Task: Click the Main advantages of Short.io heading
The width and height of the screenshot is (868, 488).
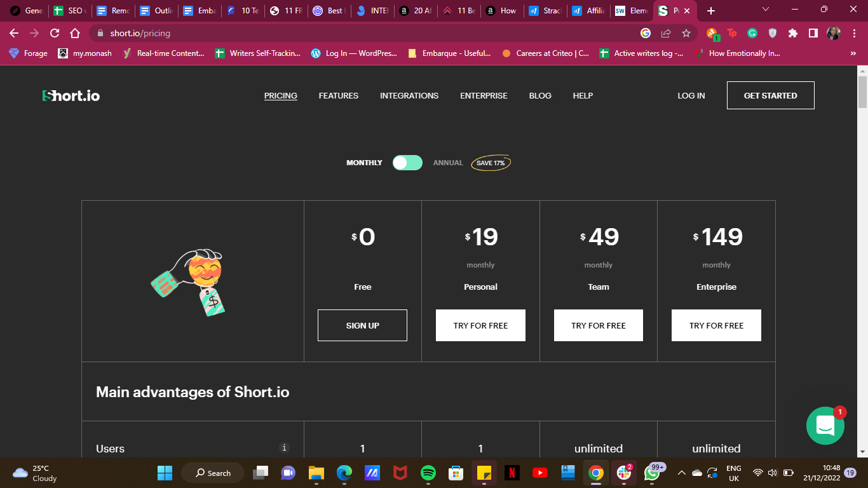Action: [x=193, y=392]
